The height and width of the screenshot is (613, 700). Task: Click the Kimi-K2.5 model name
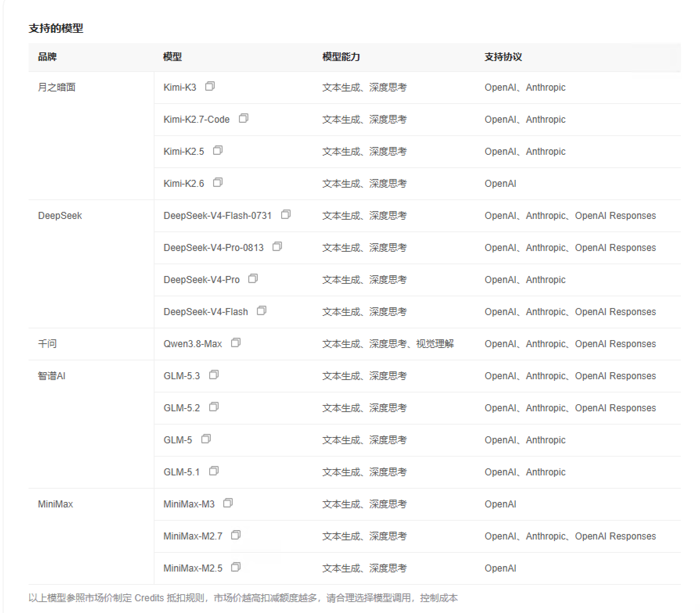(184, 152)
